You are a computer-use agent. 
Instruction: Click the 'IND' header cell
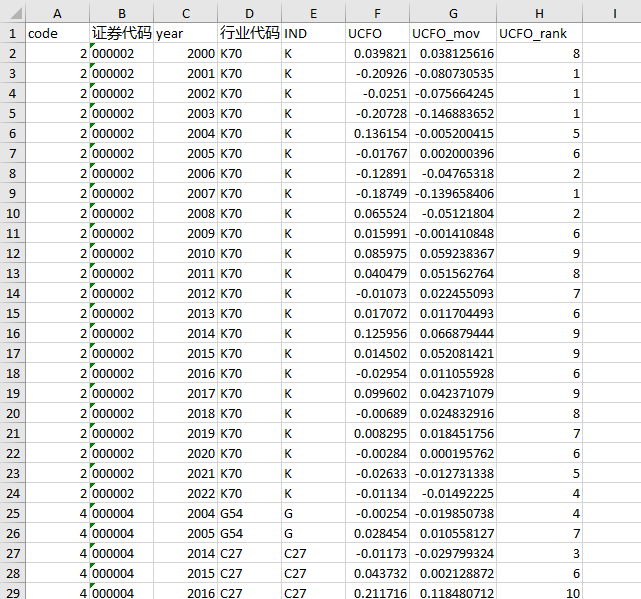point(314,33)
